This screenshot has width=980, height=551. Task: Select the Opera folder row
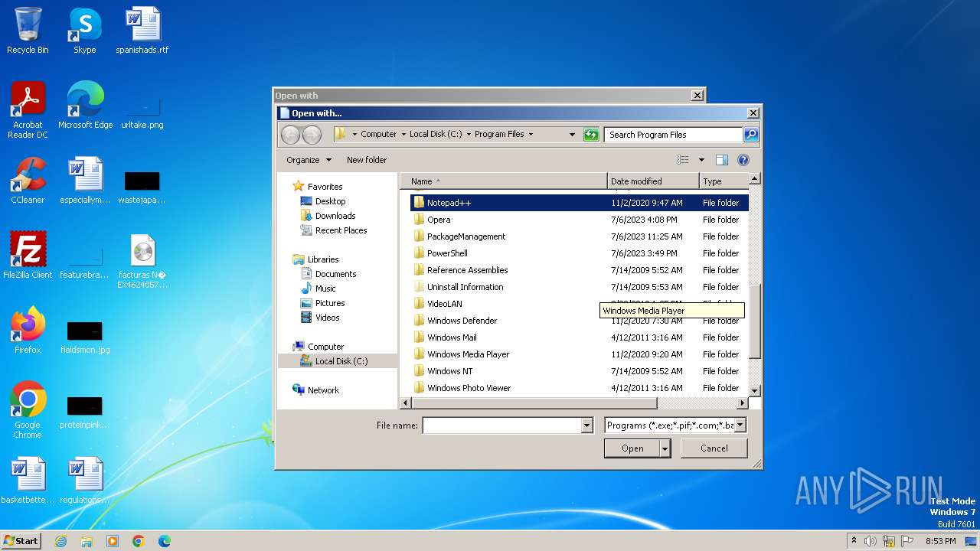point(579,220)
